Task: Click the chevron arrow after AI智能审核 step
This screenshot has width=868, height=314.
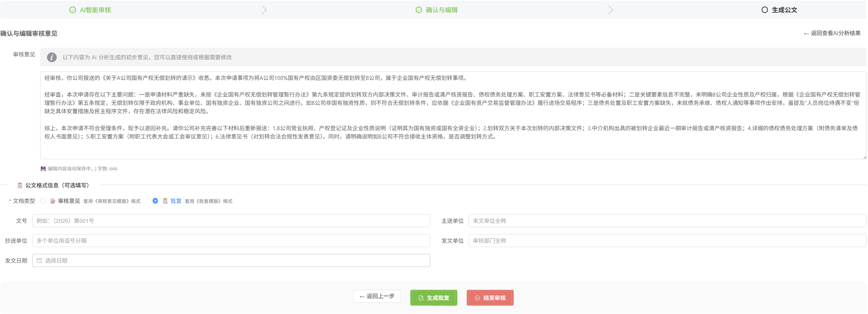Action: [x=264, y=10]
